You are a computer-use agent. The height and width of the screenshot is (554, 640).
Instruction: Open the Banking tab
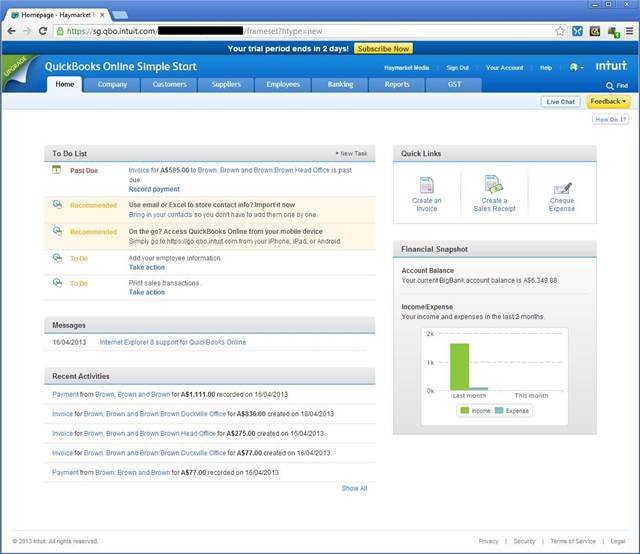340,85
